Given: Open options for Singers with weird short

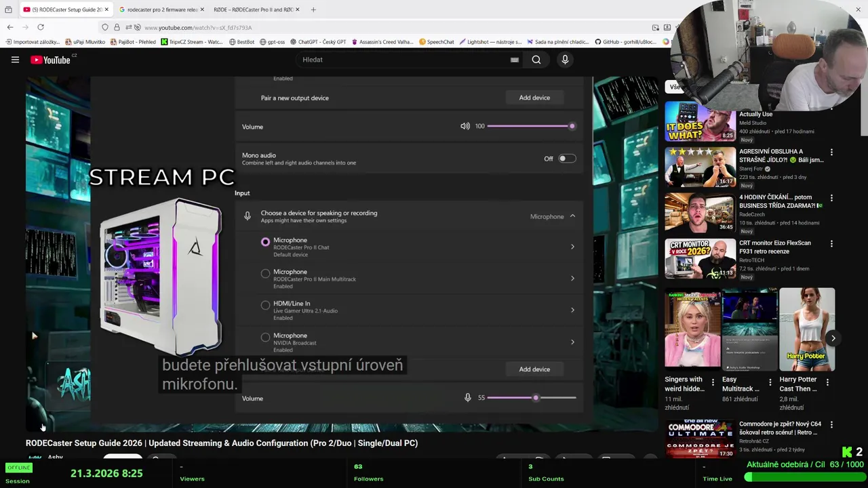Looking at the screenshot, I should [x=713, y=382].
